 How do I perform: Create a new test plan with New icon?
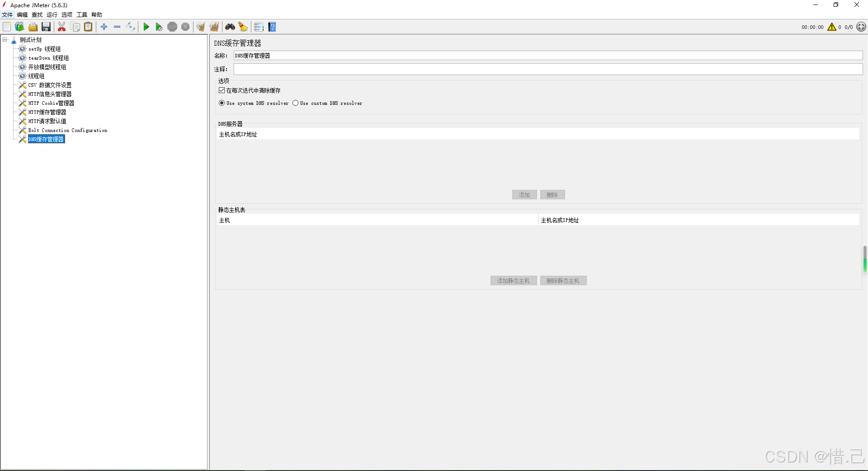point(7,27)
